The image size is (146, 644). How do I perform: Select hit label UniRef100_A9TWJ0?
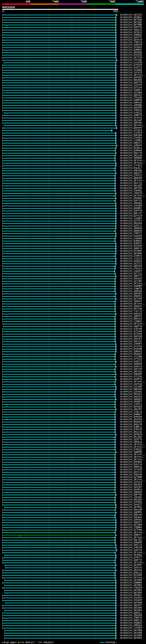pos(131,32)
